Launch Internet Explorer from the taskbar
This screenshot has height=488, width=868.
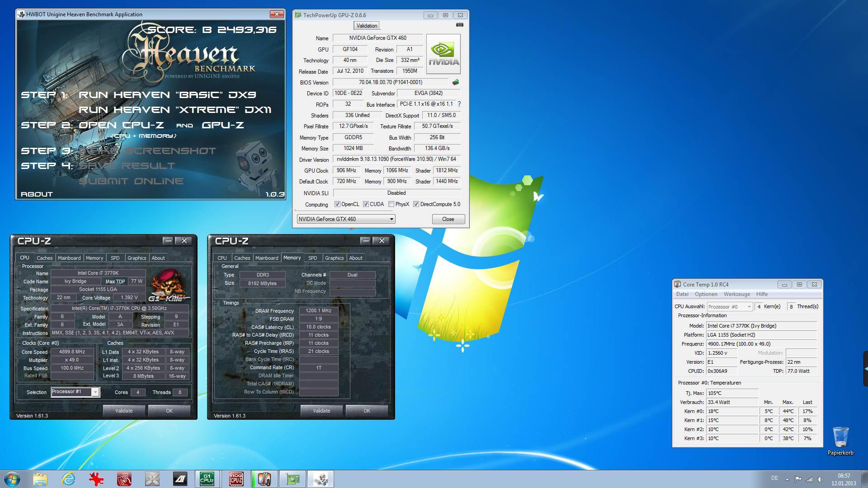coord(68,479)
